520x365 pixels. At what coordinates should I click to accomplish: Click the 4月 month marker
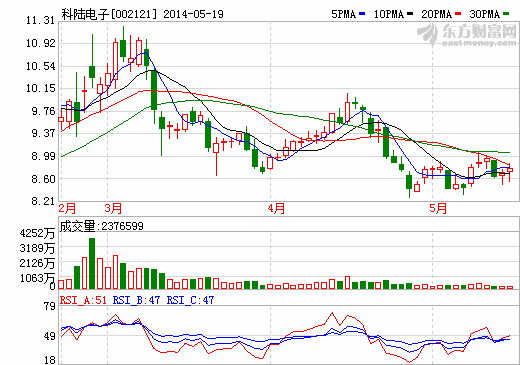276,208
